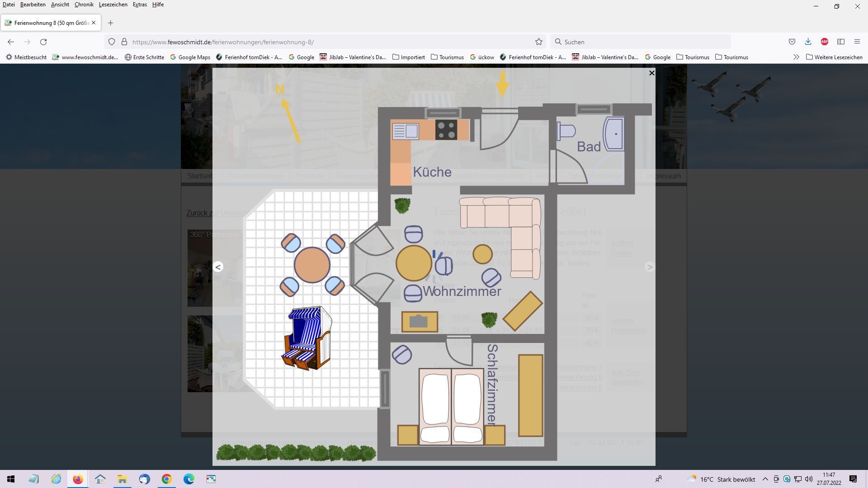Show previous image with left arrow
This screenshot has height=488, width=868.
click(x=218, y=267)
